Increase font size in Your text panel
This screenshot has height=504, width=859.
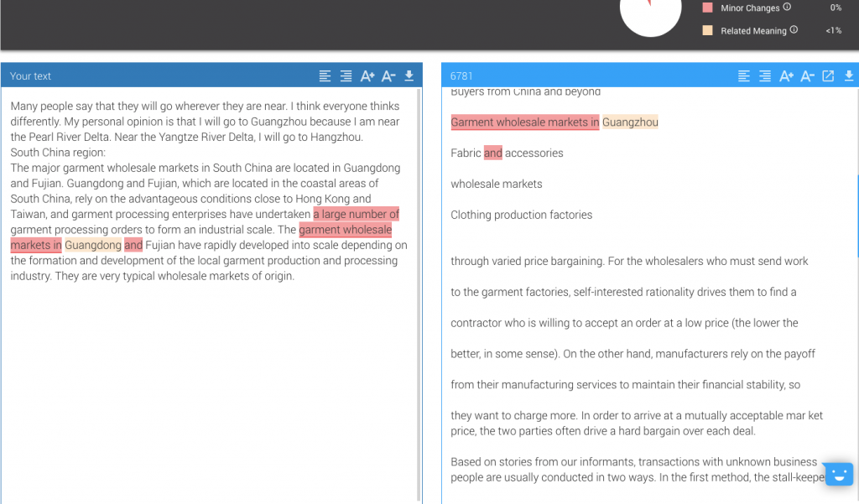(x=367, y=76)
